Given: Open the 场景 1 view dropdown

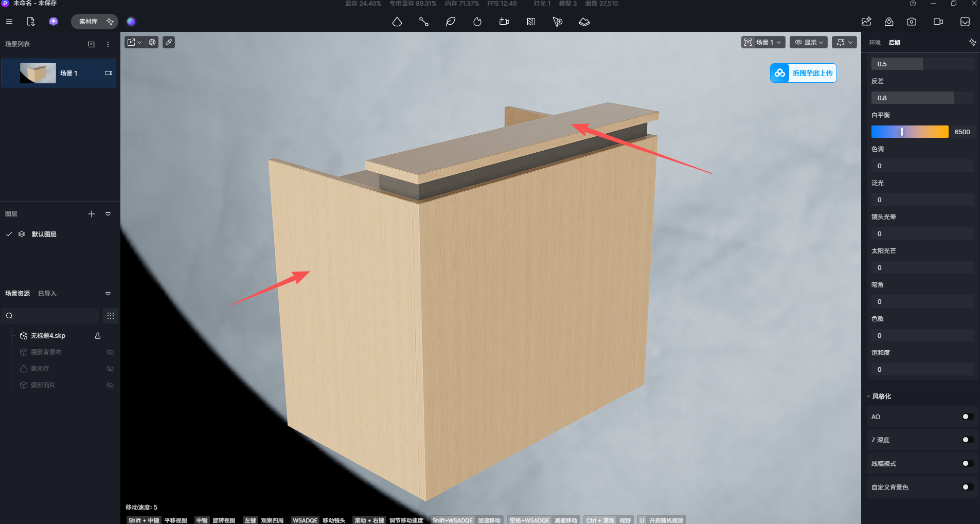Looking at the screenshot, I should coord(763,42).
